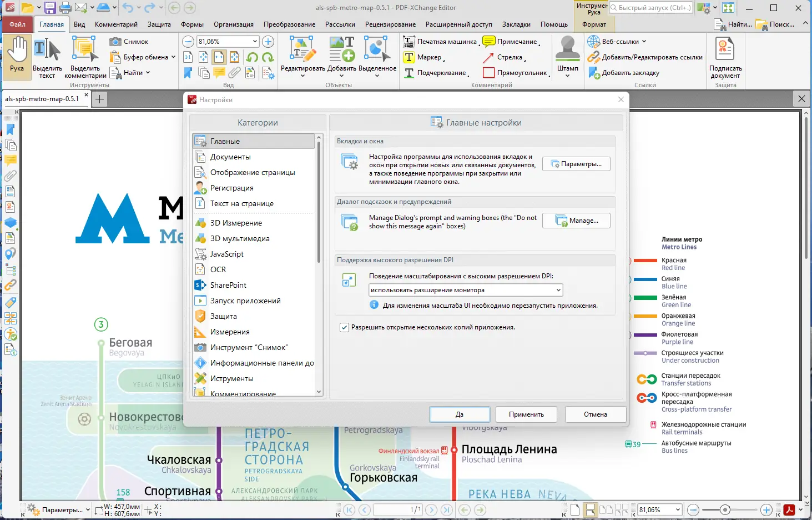Click the Параметры... button in Tabs and windows
Image resolution: width=812 pixels, height=520 pixels.
[576, 164]
